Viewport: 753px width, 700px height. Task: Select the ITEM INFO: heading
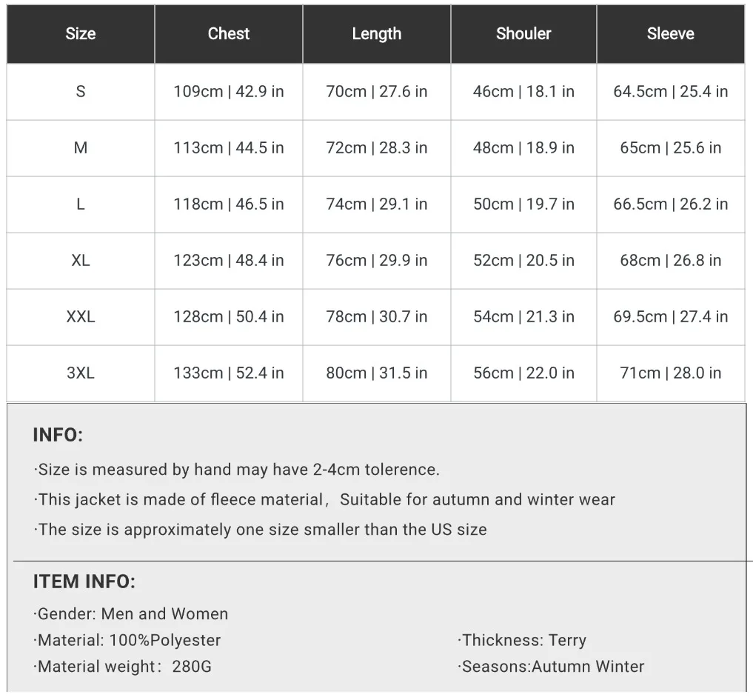pyautogui.click(x=84, y=582)
